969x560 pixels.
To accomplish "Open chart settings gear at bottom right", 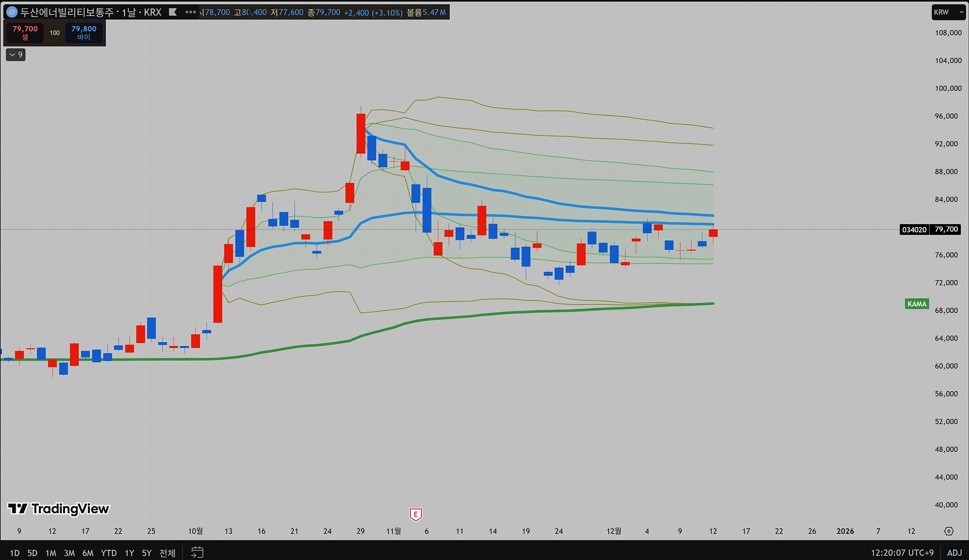I will [x=949, y=531].
